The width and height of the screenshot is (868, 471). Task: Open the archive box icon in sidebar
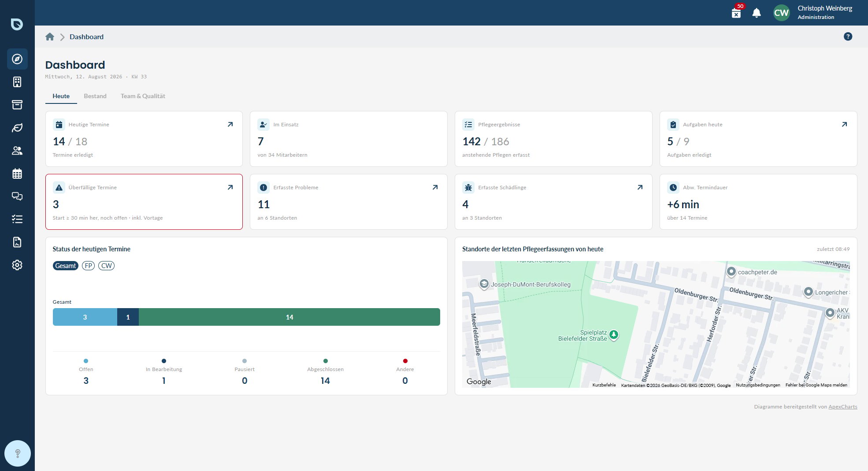point(17,105)
